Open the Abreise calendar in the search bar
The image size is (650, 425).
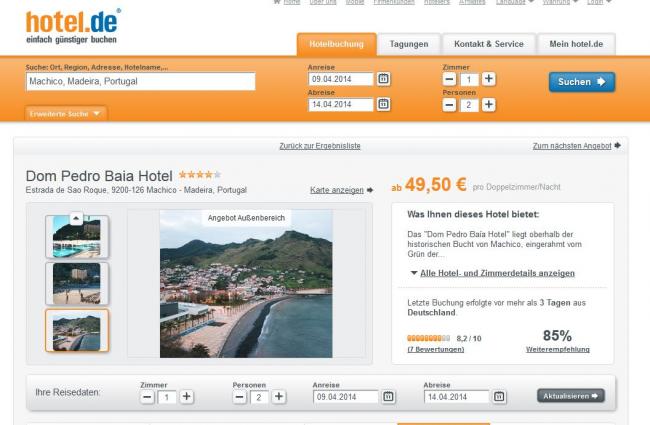383,104
